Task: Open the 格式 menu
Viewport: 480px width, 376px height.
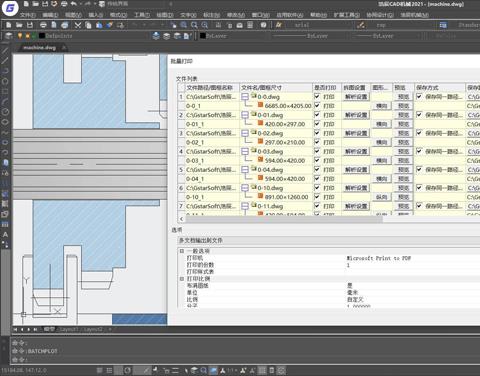Action: point(118,15)
